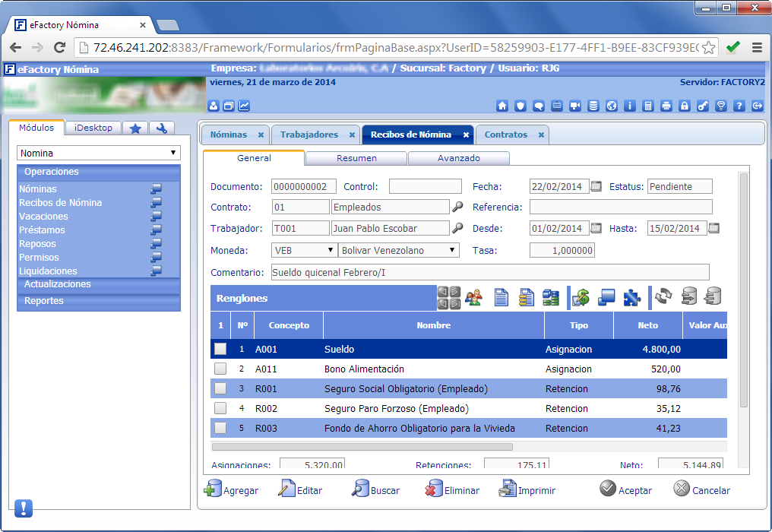772x532 pixels.
Task: Open the information (i) icon
Action: pos(630,106)
